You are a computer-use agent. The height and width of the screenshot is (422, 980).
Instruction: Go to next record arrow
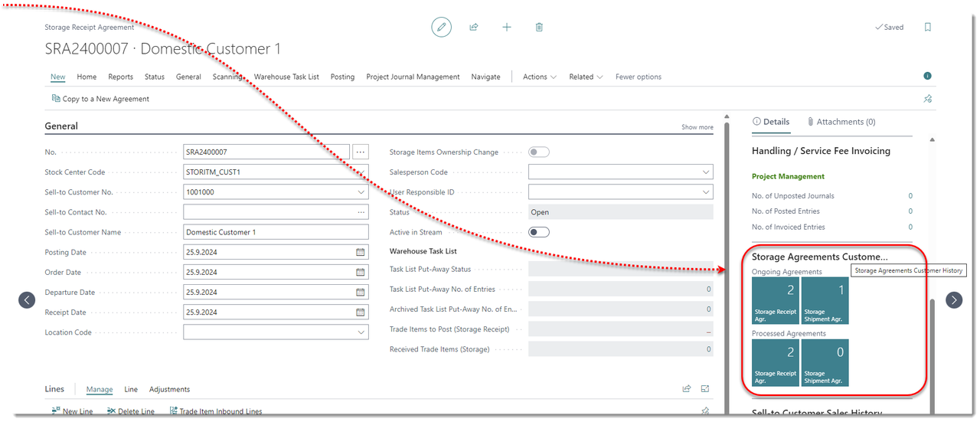(954, 299)
